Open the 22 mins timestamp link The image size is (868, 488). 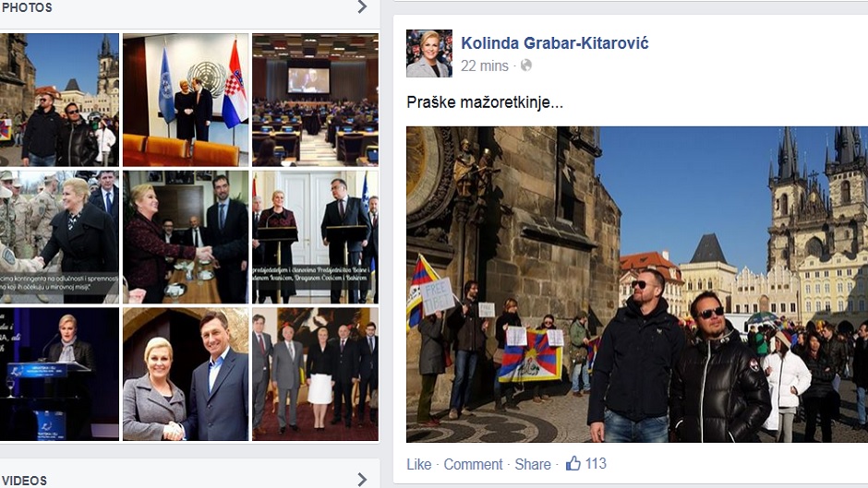click(x=485, y=65)
